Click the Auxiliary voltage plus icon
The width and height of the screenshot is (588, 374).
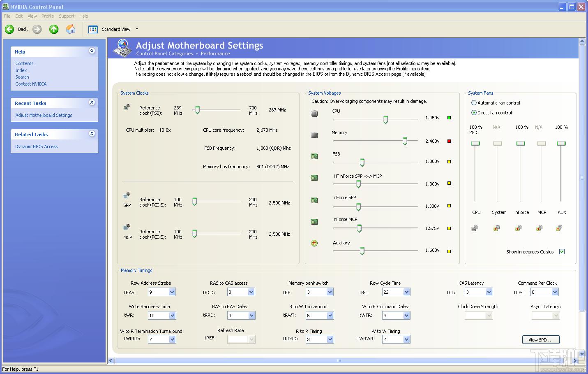314,243
